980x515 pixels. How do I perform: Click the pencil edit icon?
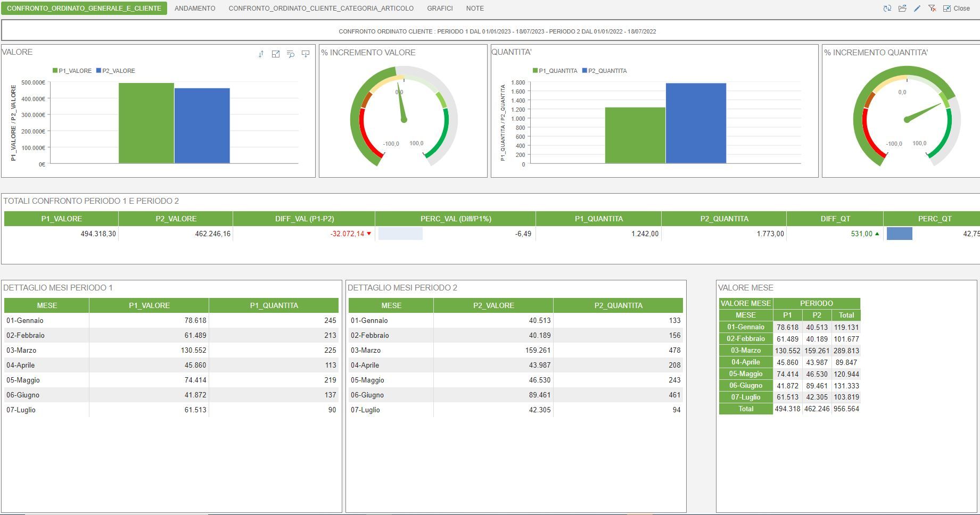point(917,9)
